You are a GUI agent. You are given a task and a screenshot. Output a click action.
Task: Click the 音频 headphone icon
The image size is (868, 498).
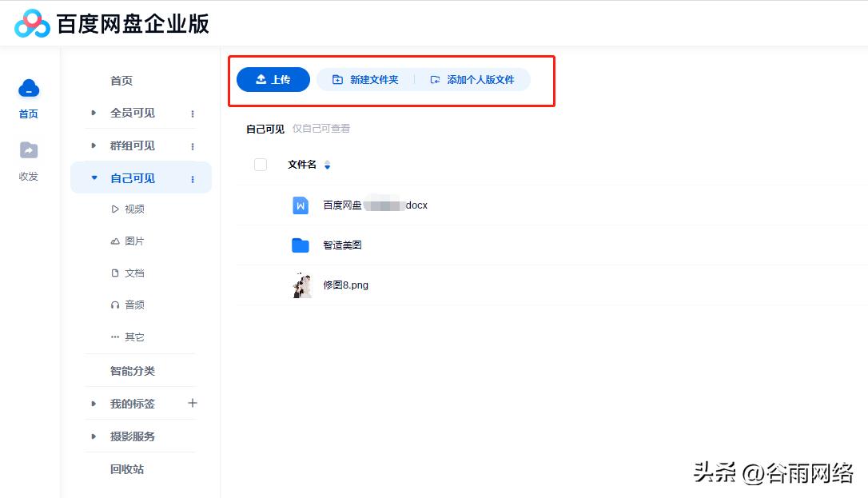[x=116, y=305]
